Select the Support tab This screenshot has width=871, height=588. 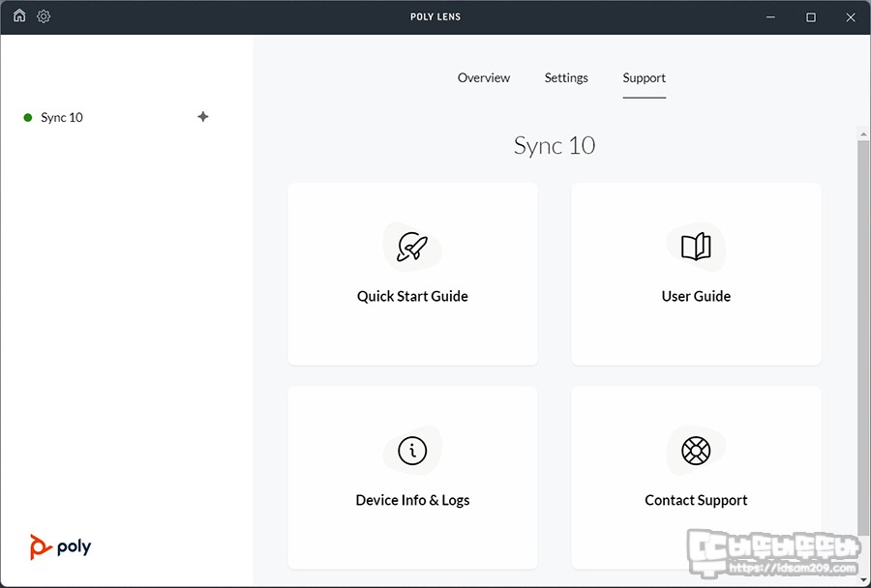(x=644, y=77)
